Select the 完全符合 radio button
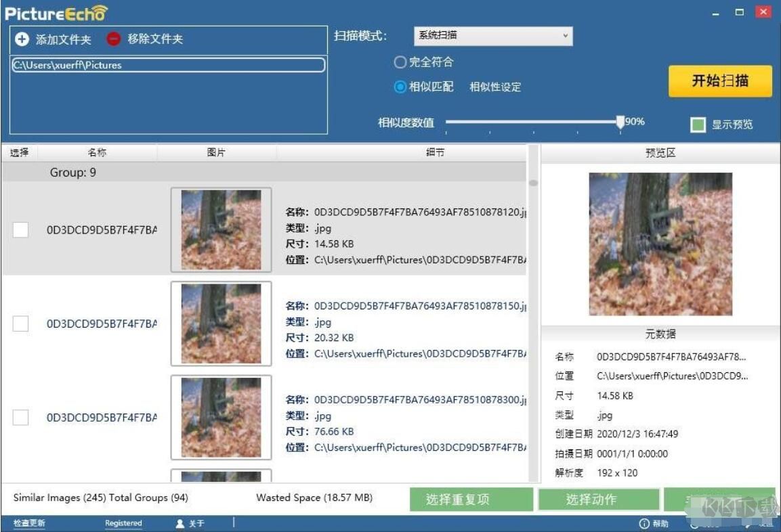The height and width of the screenshot is (532, 781). point(400,62)
